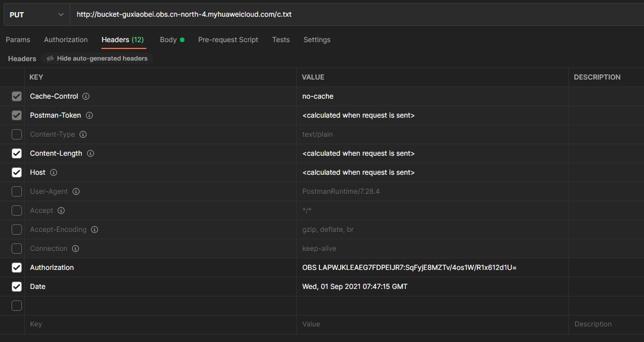This screenshot has width=644, height=342.
Task: Click info icon beside Postman-Token
Action: [x=89, y=115]
